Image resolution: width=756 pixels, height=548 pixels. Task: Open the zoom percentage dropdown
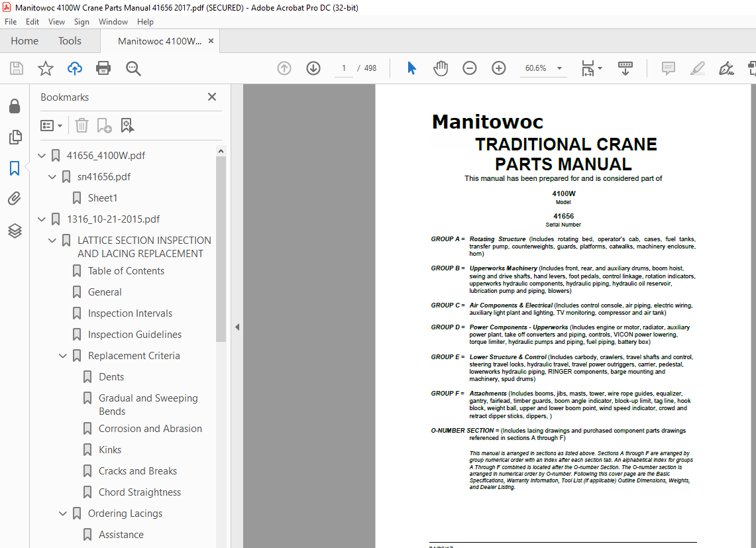(x=559, y=68)
